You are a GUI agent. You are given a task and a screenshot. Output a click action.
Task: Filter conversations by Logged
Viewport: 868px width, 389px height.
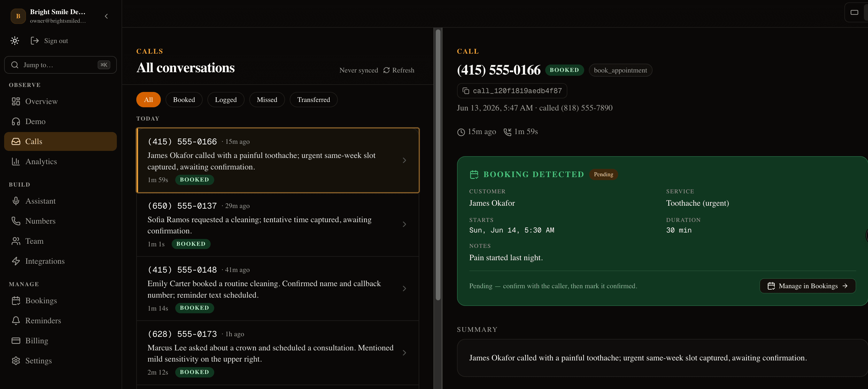point(226,100)
